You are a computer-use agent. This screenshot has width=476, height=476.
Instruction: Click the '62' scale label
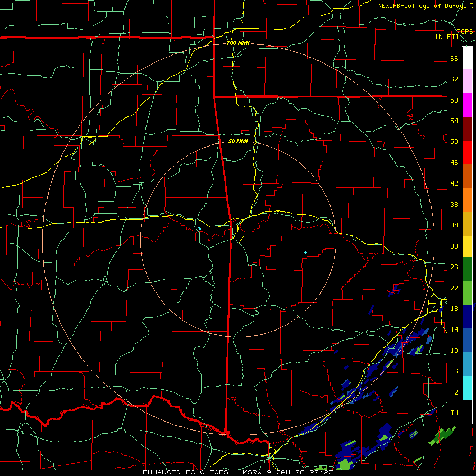coord(454,79)
